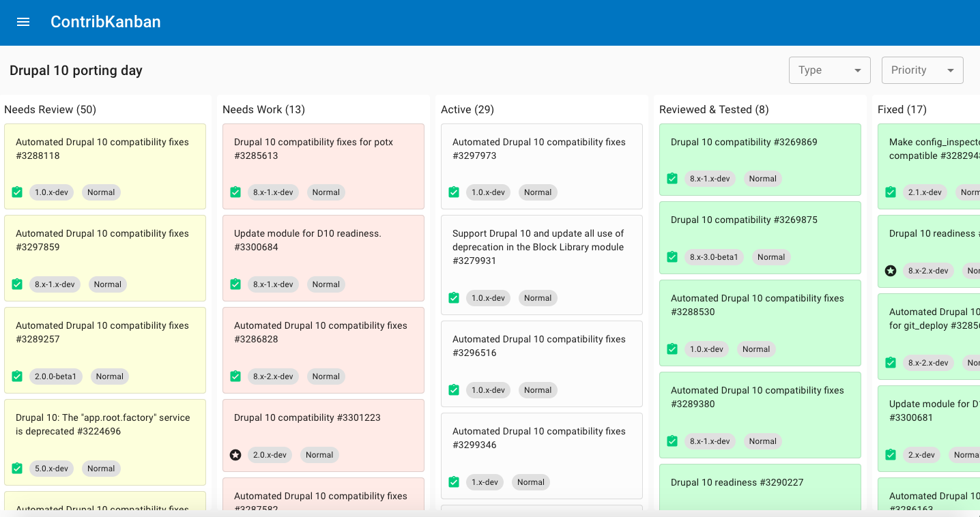Click the Needs Review (50) column header
This screenshot has height=517, width=980.
[51, 109]
